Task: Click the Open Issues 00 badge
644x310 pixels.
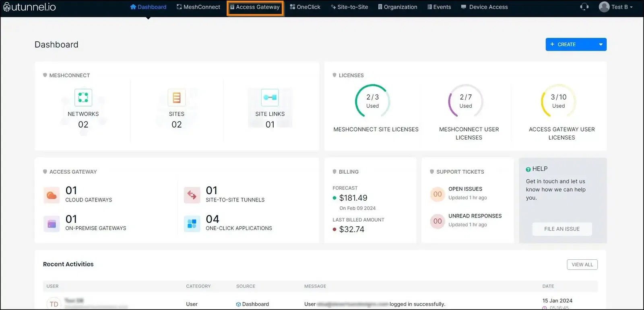Action: pos(438,194)
